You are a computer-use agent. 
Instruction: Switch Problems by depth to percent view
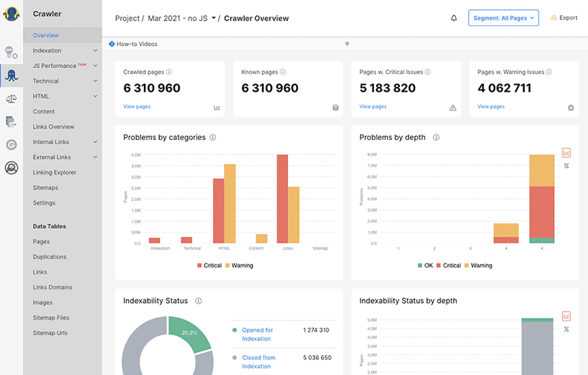566,166
